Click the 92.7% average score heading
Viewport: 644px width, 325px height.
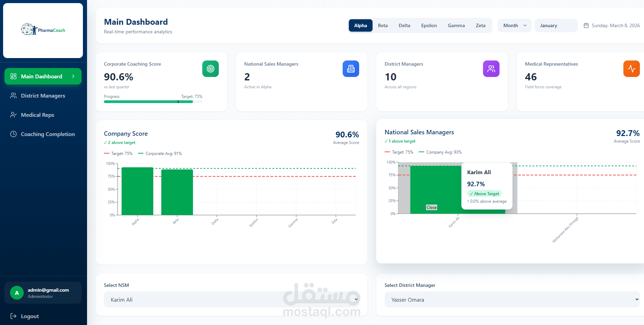pyautogui.click(x=628, y=133)
